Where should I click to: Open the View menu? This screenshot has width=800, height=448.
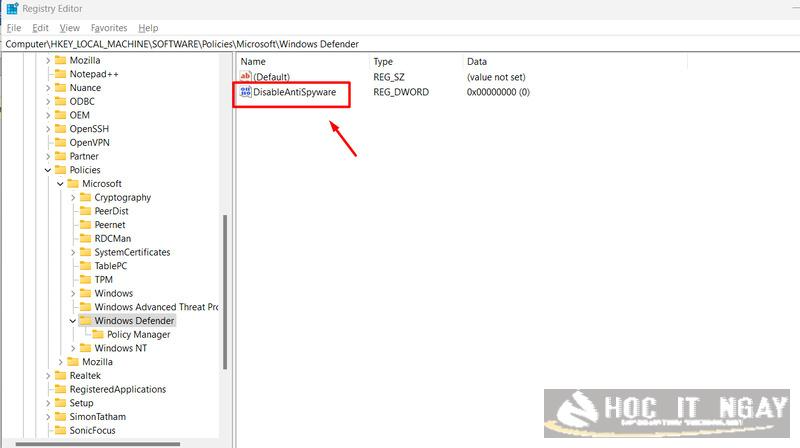[69, 28]
